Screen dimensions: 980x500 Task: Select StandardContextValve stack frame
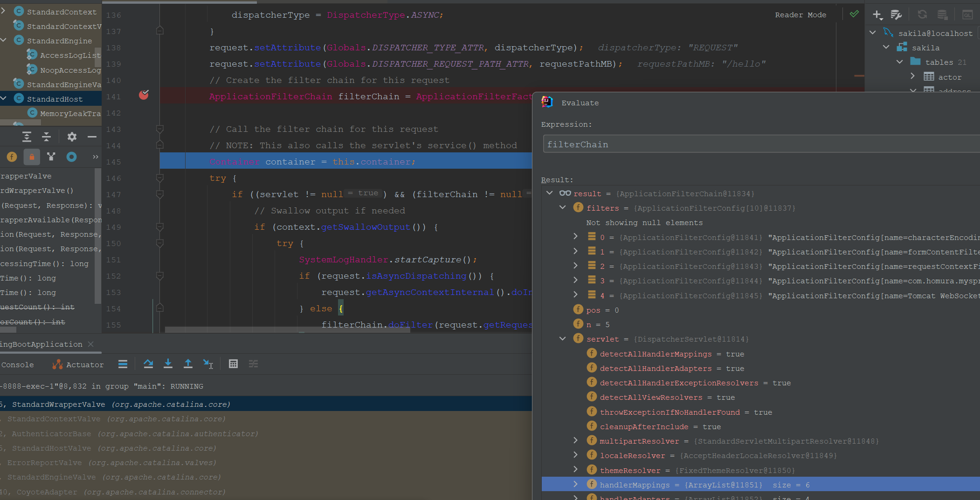tap(266, 418)
